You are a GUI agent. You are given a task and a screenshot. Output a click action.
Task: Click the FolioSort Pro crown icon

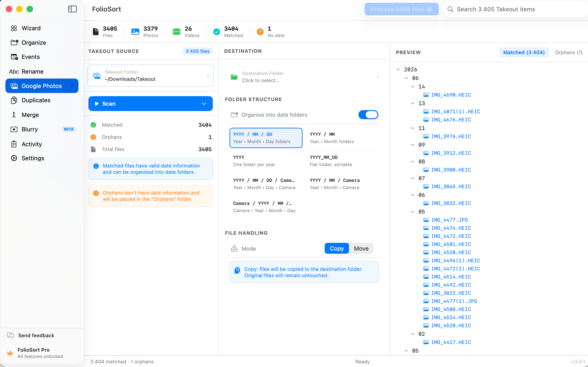click(10, 353)
